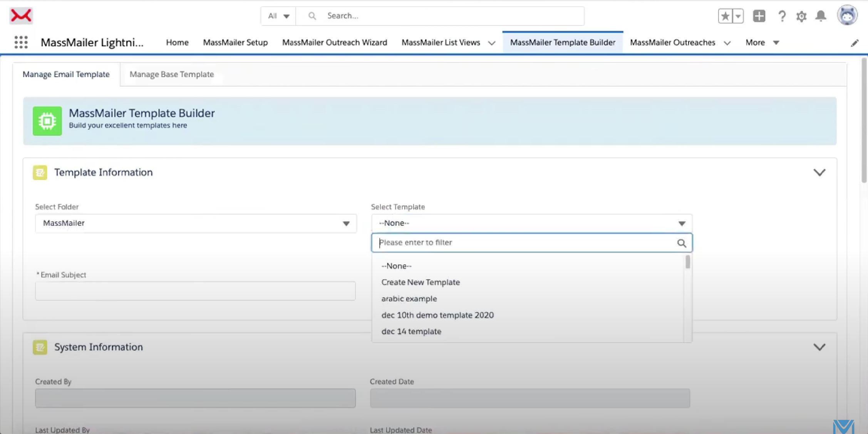The image size is (868, 434).
Task: Open the help question mark icon
Action: click(782, 16)
